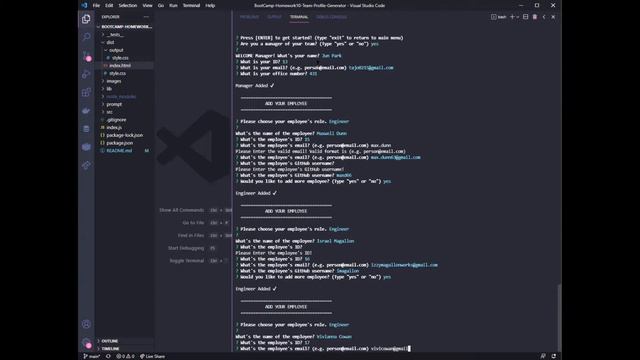Screen dimensions: 640x360
Task: Close the terminal panel
Action: click(x=553, y=17)
